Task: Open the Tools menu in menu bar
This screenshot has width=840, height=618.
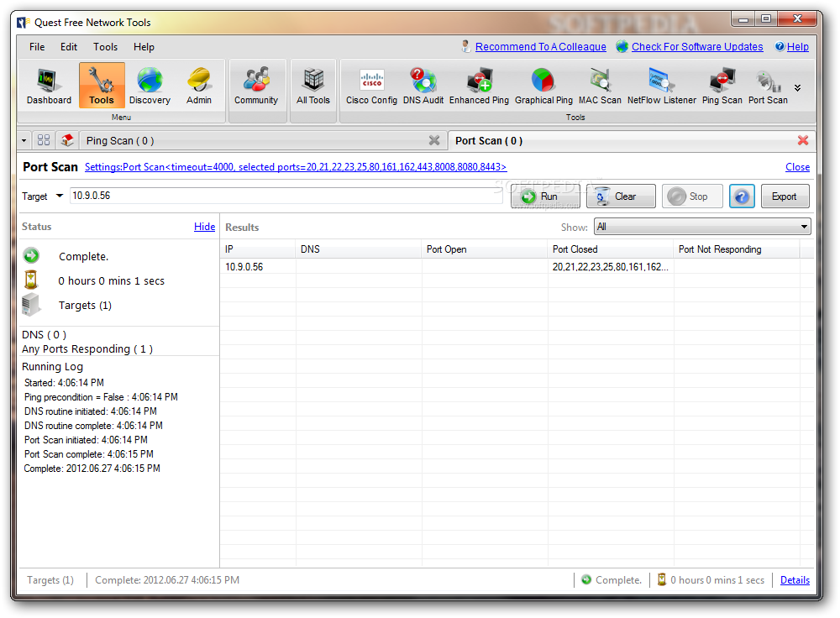Action: click(x=105, y=46)
